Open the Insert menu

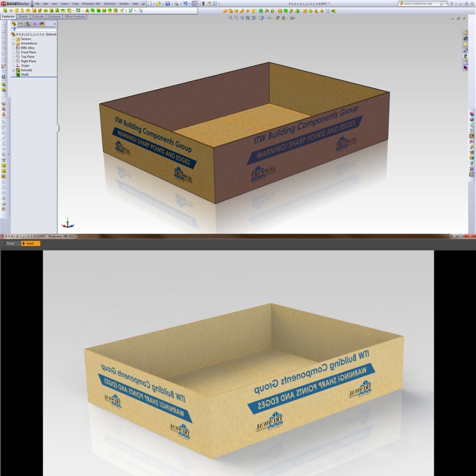pos(64,3)
